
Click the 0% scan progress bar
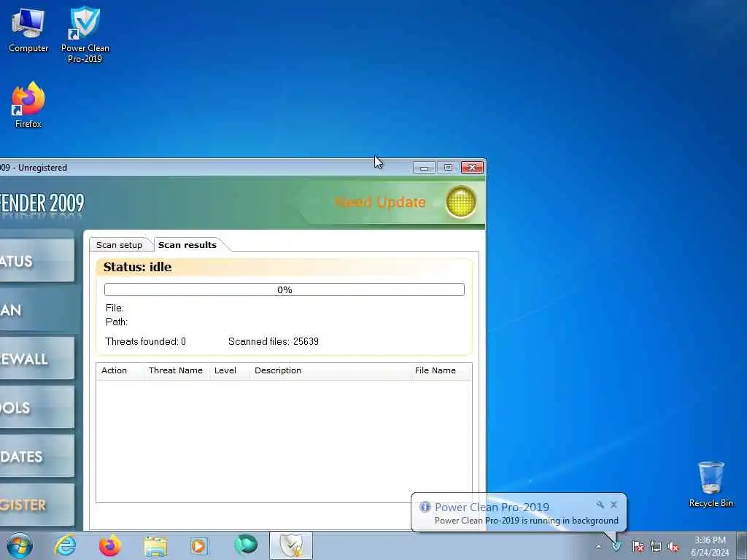point(285,289)
